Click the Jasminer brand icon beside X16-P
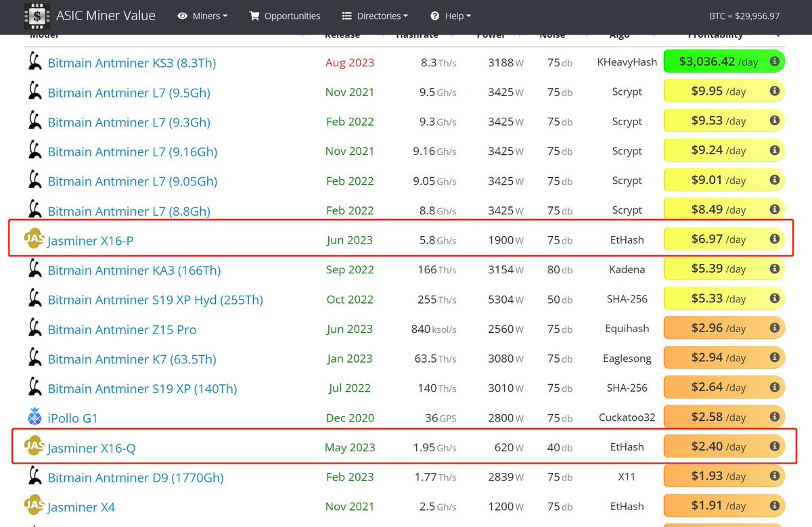Screen dimensions: 812x527 tap(35, 239)
